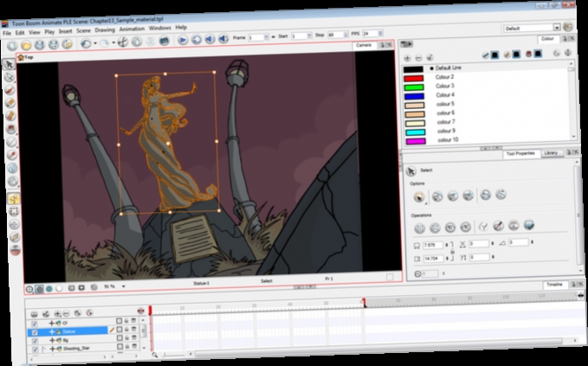Click the Play button in playback toolbar
Screen dimensions: 588x366
183,40
